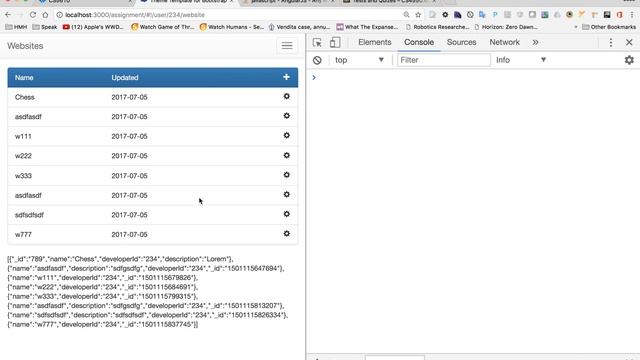Click the black gear extension icon
This screenshot has width=640, height=360.
[445, 15]
